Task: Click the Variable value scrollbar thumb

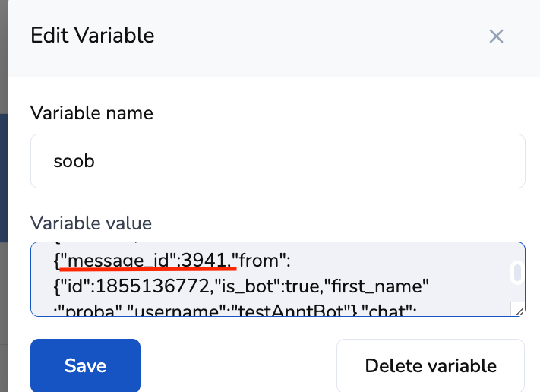Action: pos(516,273)
